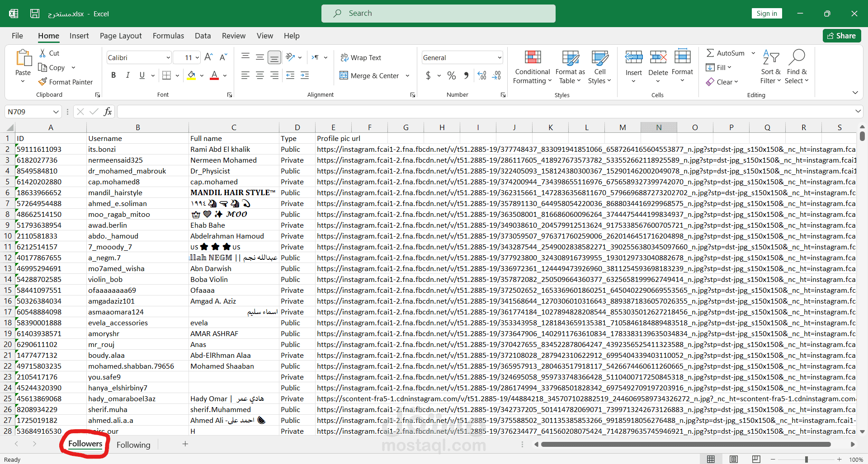Open the Name Box dropdown arrow
Viewport: 868px width, 464px height.
56,112
